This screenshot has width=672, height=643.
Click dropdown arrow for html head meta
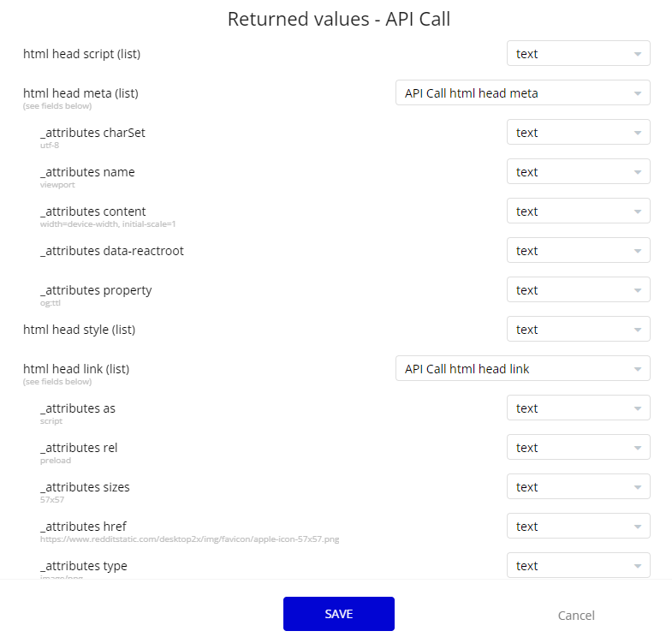pos(637,93)
